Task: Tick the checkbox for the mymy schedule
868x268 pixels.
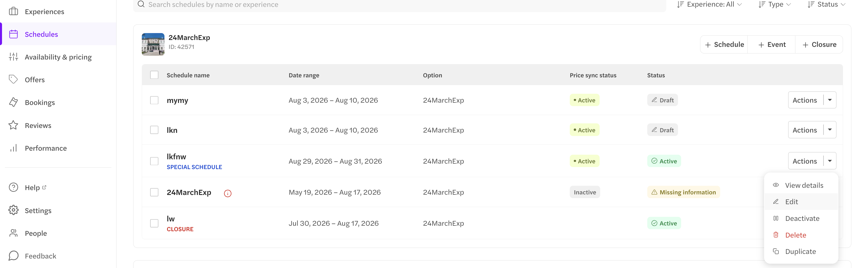Action: pos(154,100)
